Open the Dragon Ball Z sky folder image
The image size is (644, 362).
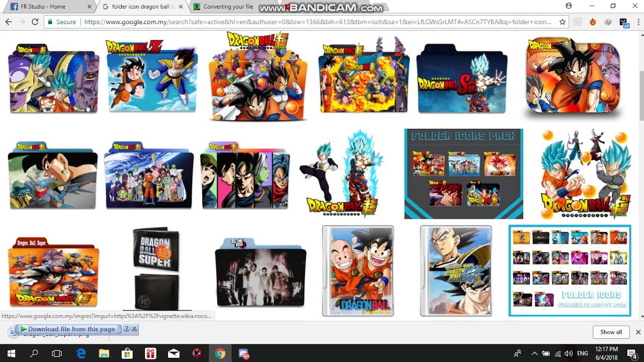[152, 76]
